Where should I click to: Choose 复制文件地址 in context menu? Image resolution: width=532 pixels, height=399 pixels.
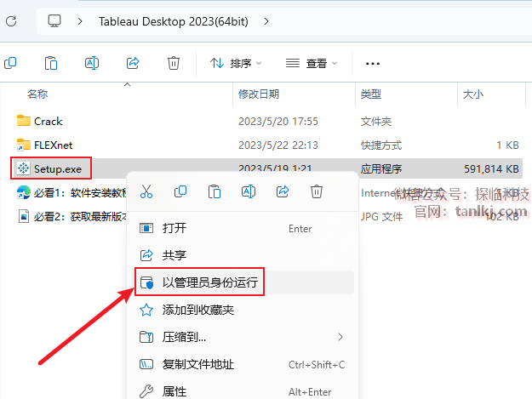243,364
